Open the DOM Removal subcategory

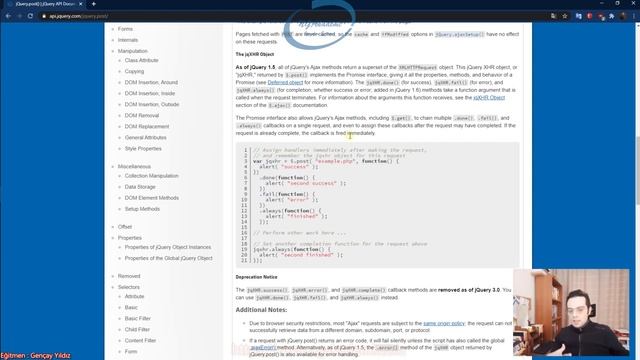pos(142,116)
